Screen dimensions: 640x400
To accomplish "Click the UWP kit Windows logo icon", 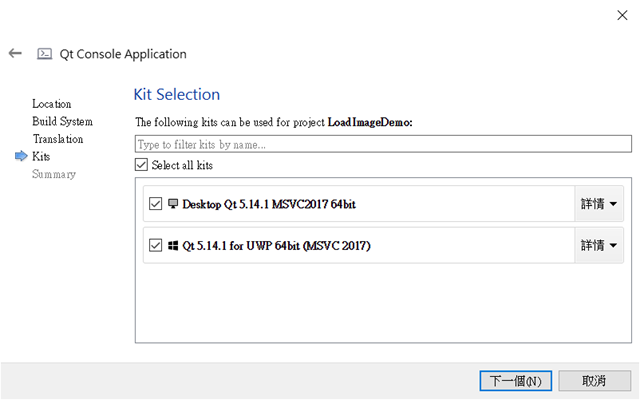I will click(173, 245).
